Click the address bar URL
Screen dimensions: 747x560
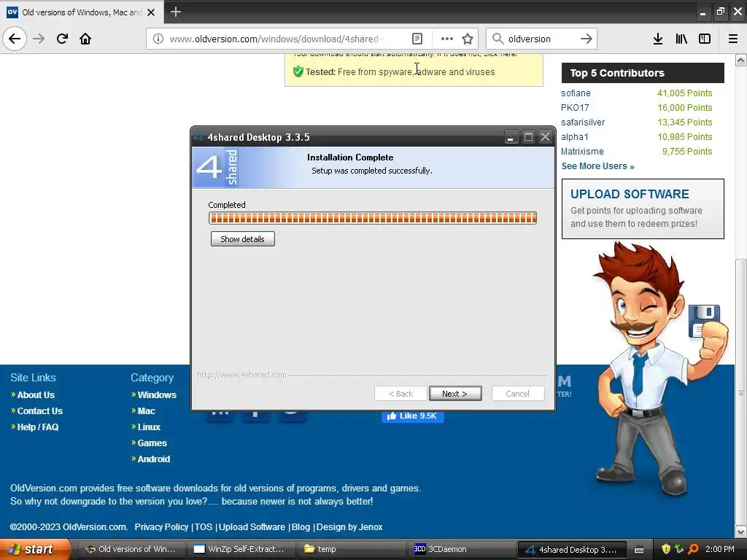(x=276, y=39)
